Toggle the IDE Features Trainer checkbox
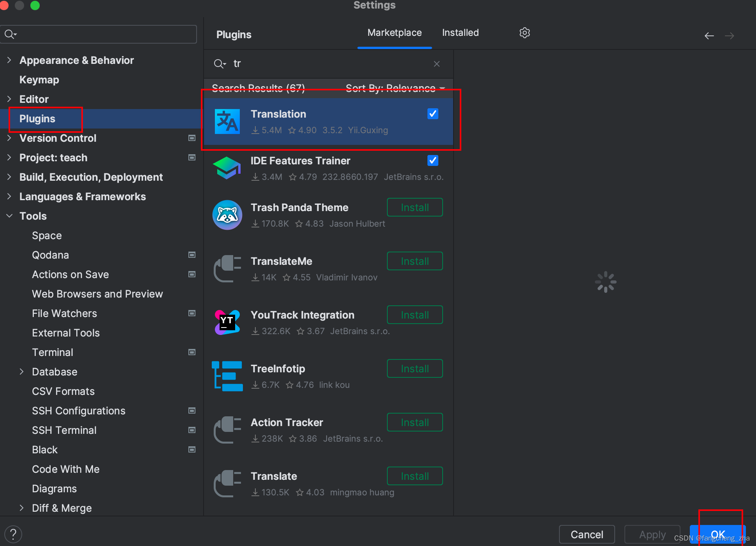 (433, 160)
